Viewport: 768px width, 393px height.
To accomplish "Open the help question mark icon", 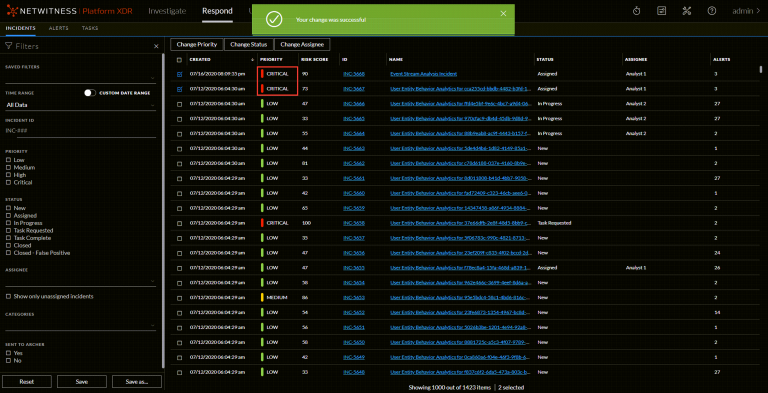I will point(712,11).
